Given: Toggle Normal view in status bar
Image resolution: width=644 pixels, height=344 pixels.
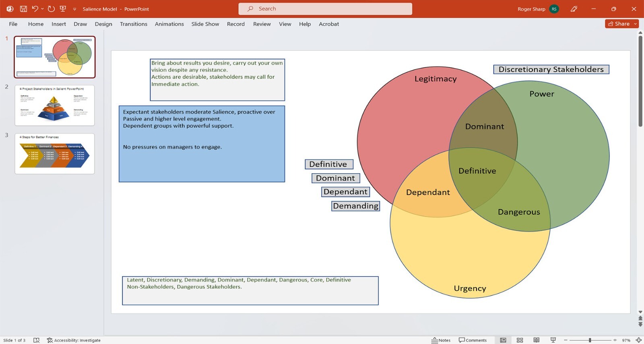Looking at the screenshot, I should 503,340.
